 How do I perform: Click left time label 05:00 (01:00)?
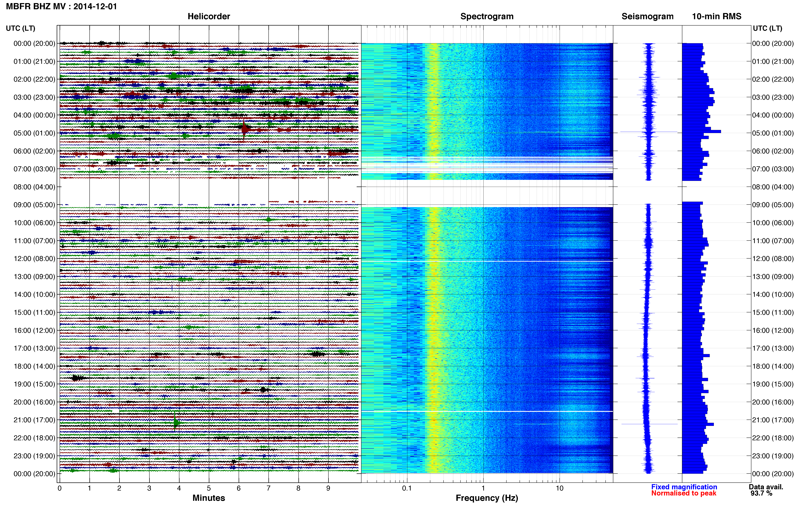click(x=34, y=133)
